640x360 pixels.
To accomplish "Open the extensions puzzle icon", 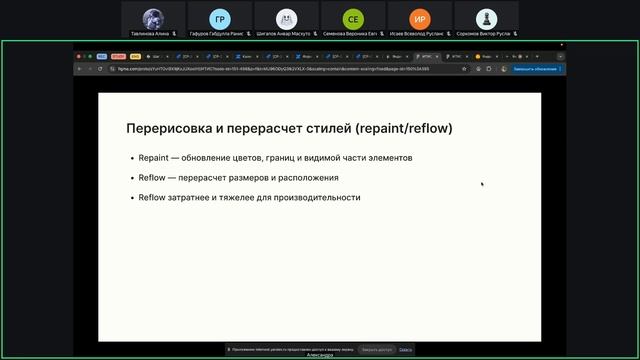I will coord(489,69).
